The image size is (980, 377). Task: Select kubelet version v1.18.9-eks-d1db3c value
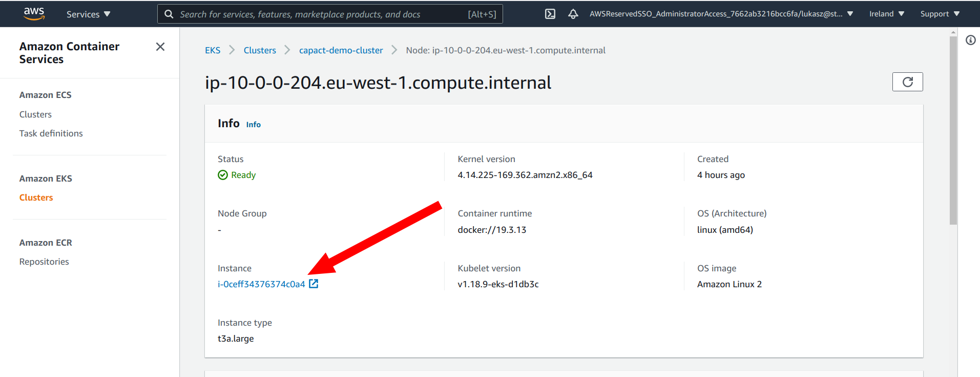498,284
